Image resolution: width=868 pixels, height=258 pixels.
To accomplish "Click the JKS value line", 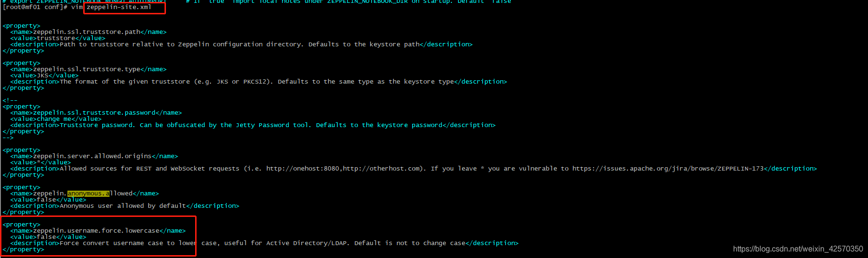I will pos(44,75).
